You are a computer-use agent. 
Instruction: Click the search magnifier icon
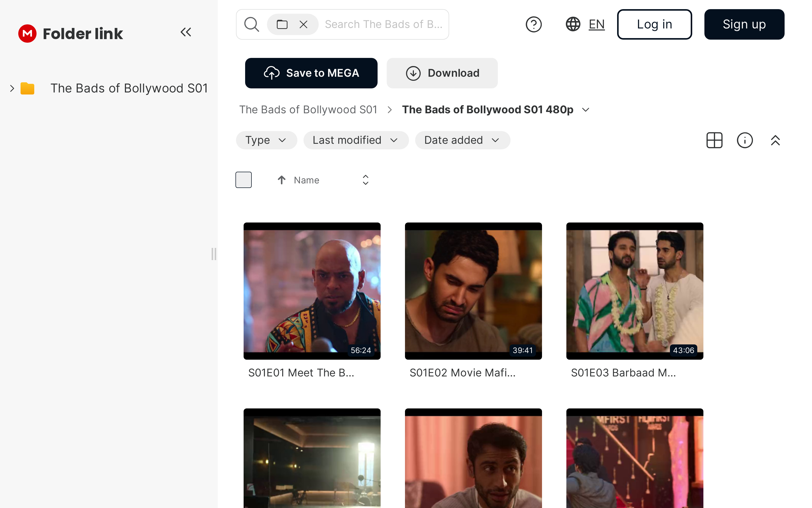pyautogui.click(x=252, y=24)
